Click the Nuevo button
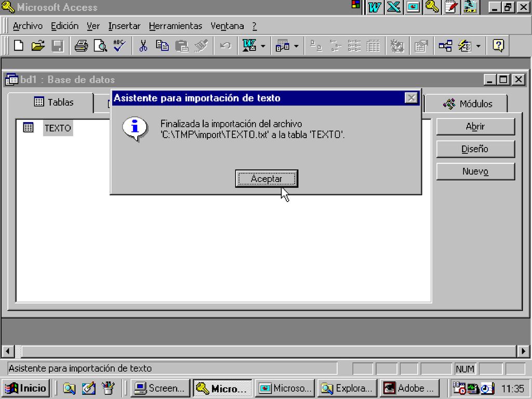Image resolution: width=532 pixels, height=399 pixels. (x=475, y=171)
